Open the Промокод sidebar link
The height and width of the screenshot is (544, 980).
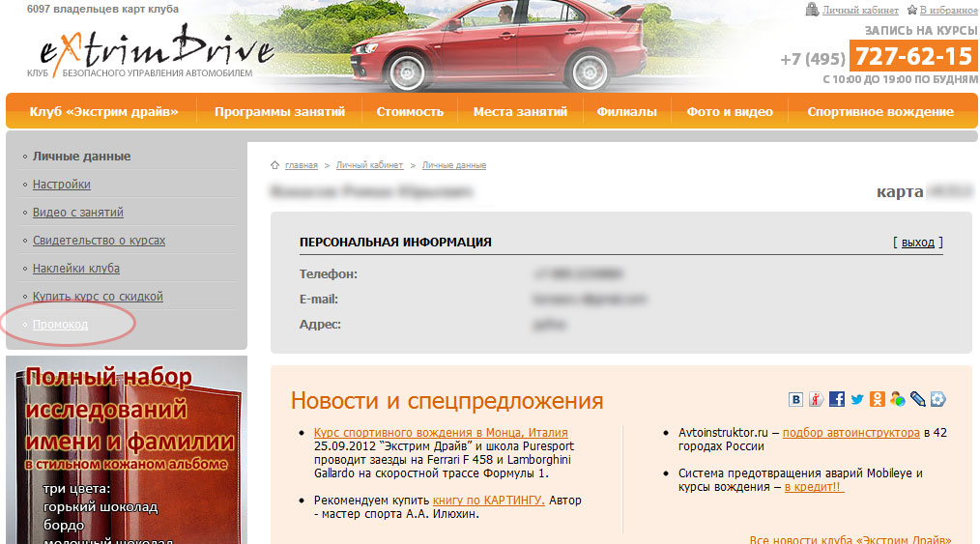click(x=60, y=325)
